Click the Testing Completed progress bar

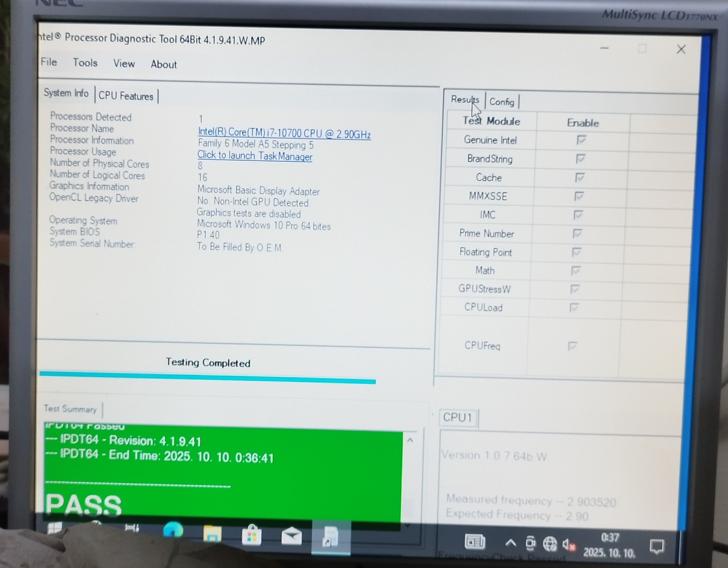click(207, 377)
